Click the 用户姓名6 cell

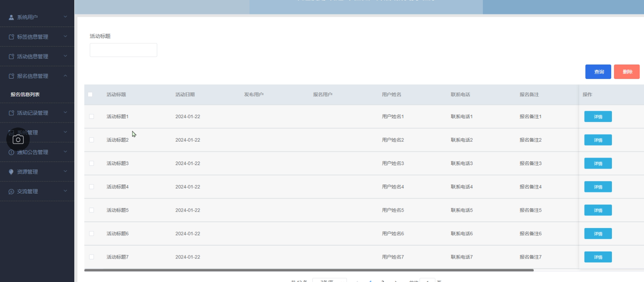click(x=393, y=234)
